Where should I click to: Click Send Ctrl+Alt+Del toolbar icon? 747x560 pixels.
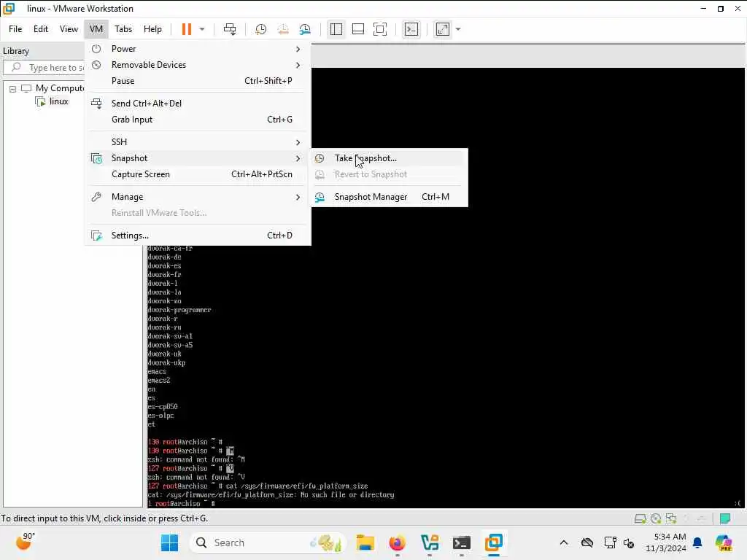230,29
